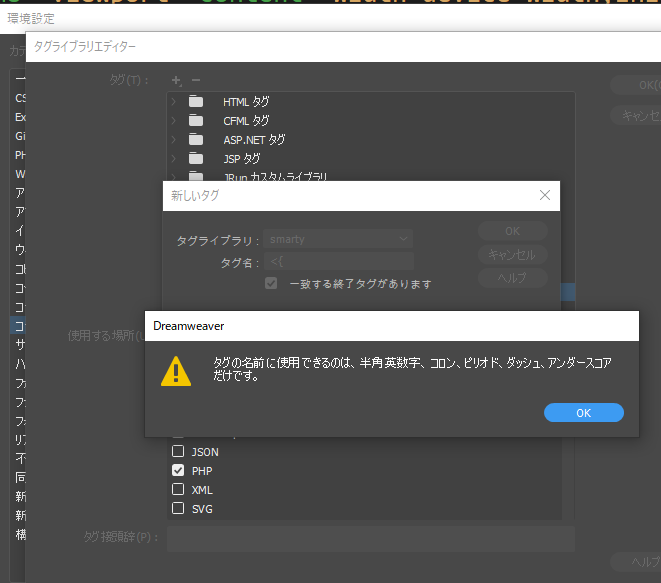The height and width of the screenshot is (583, 661).
Task: Select the HTML タグ tree row text
Action: (x=246, y=102)
